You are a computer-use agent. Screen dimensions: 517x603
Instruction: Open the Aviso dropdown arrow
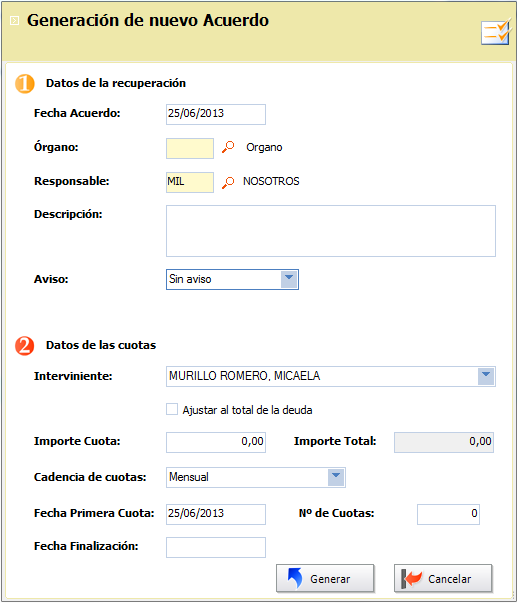pos(289,279)
